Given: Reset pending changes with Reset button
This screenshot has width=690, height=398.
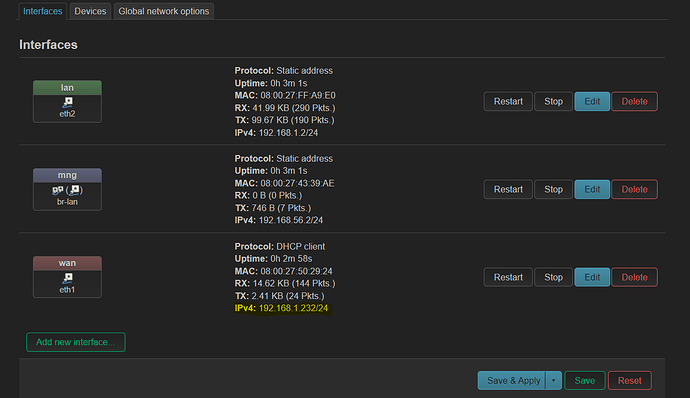Looking at the screenshot, I should point(629,380).
